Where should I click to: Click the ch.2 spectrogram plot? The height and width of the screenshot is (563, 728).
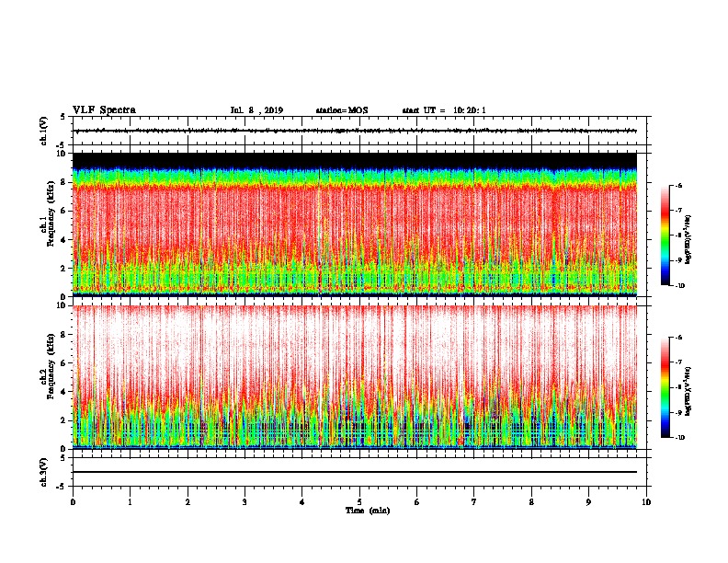pyautogui.click(x=355, y=377)
